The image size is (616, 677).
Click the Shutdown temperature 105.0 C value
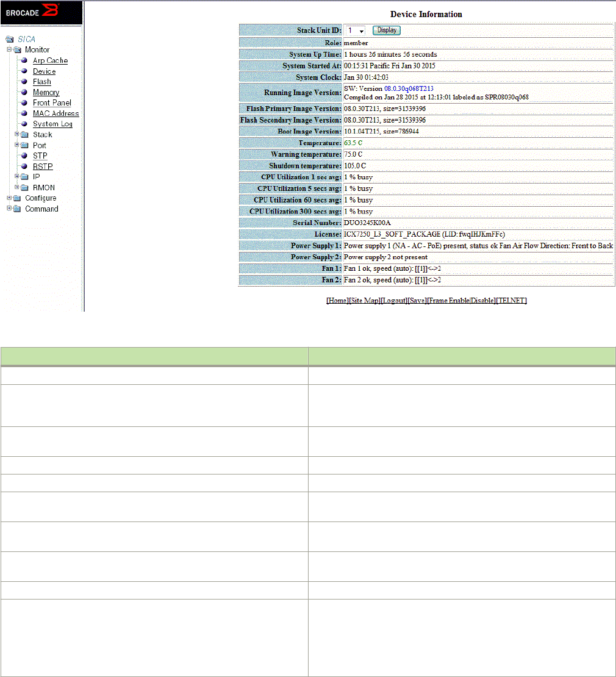coord(355,166)
